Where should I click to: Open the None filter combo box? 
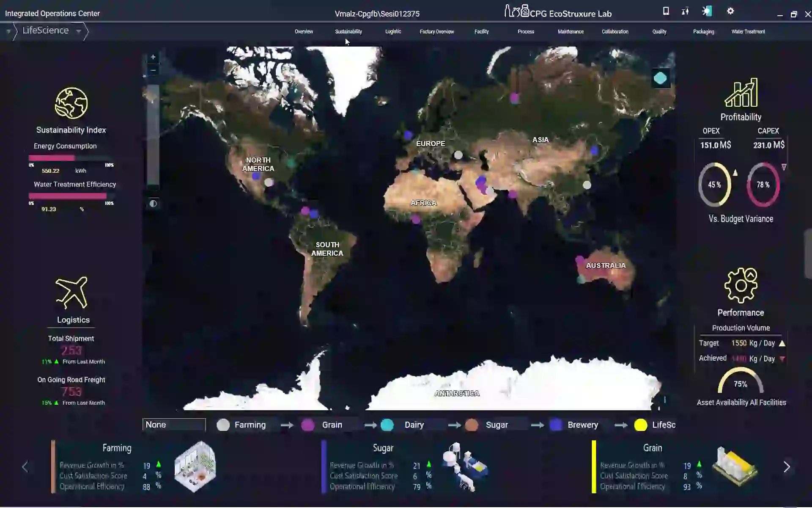coord(174,425)
